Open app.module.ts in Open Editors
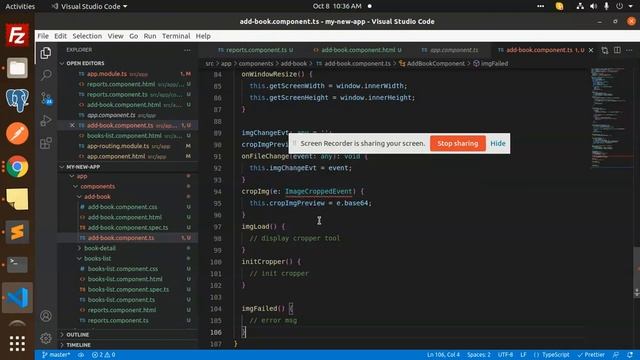The image size is (640, 360). click(107, 74)
